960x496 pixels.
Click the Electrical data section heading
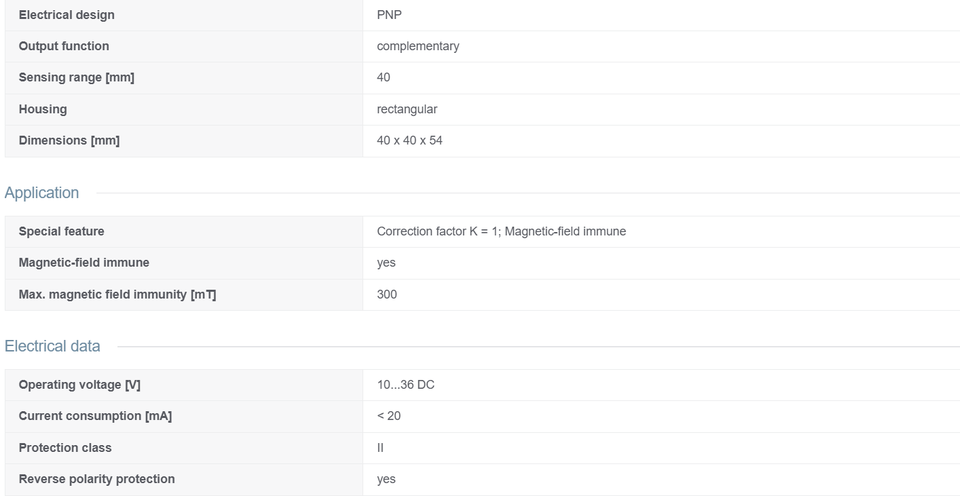coord(52,346)
